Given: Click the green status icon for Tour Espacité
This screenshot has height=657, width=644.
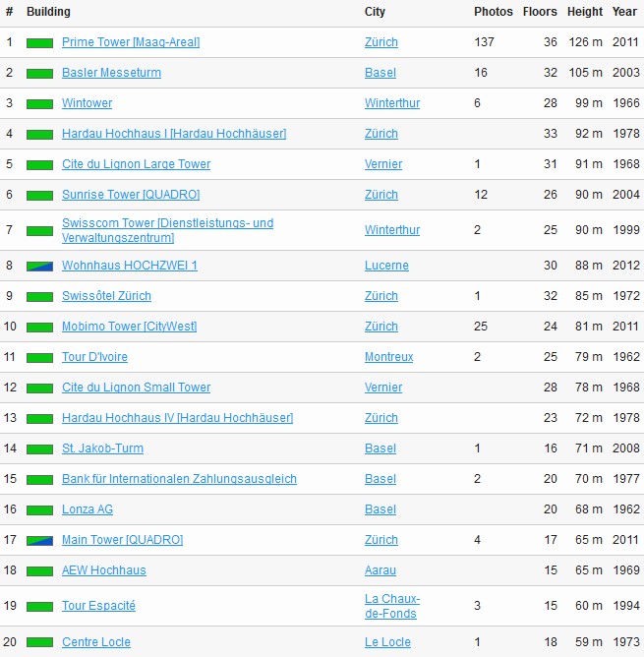Looking at the screenshot, I should pyautogui.click(x=39, y=607).
